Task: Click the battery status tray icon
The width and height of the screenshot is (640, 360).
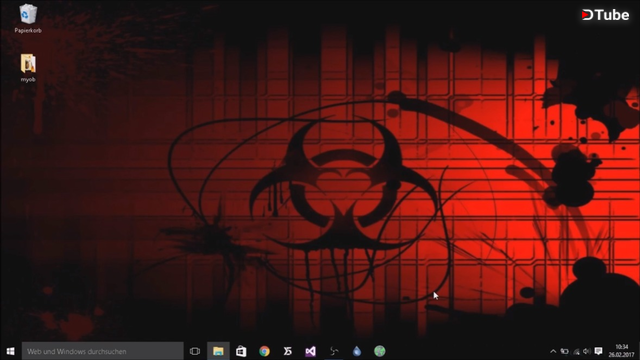Action: pos(564,351)
